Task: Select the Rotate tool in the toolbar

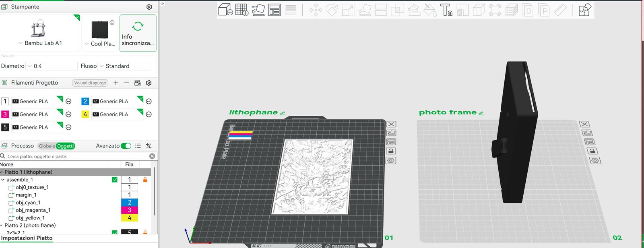Action: 332,10
